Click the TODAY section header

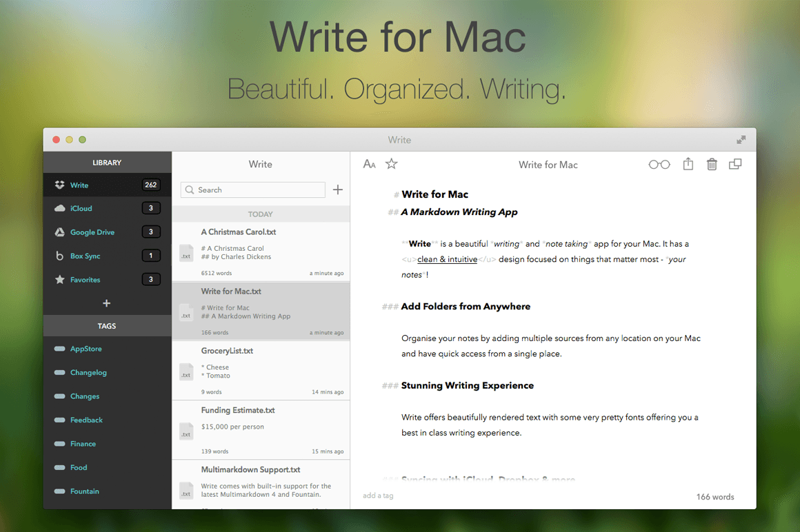pos(261,214)
